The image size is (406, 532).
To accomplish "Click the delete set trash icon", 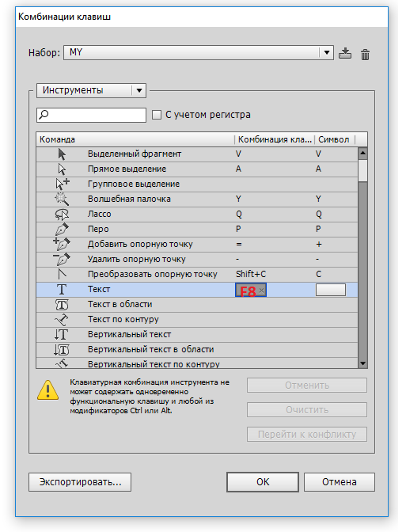I will pyautogui.click(x=365, y=55).
